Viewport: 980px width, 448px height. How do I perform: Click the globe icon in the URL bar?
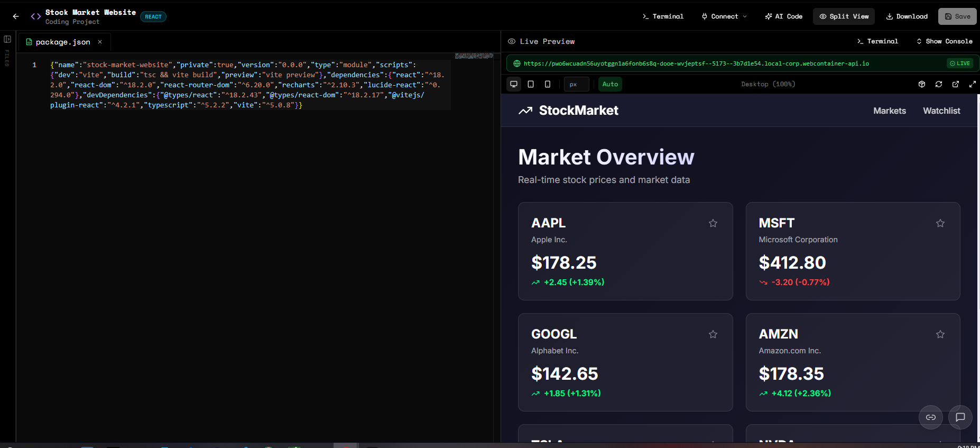pyautogui.click(x=517, y=63)
